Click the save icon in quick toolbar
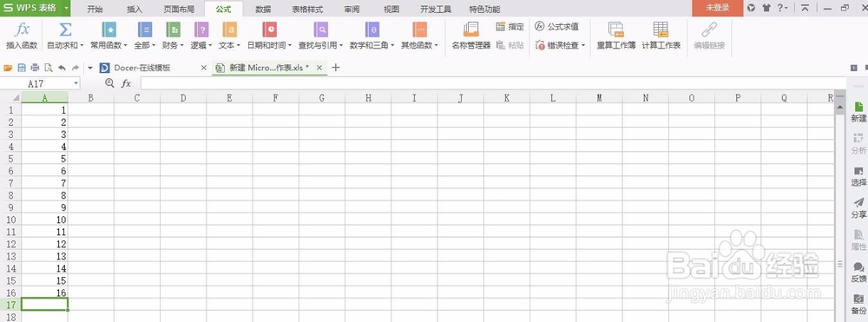 coord(22,68)
